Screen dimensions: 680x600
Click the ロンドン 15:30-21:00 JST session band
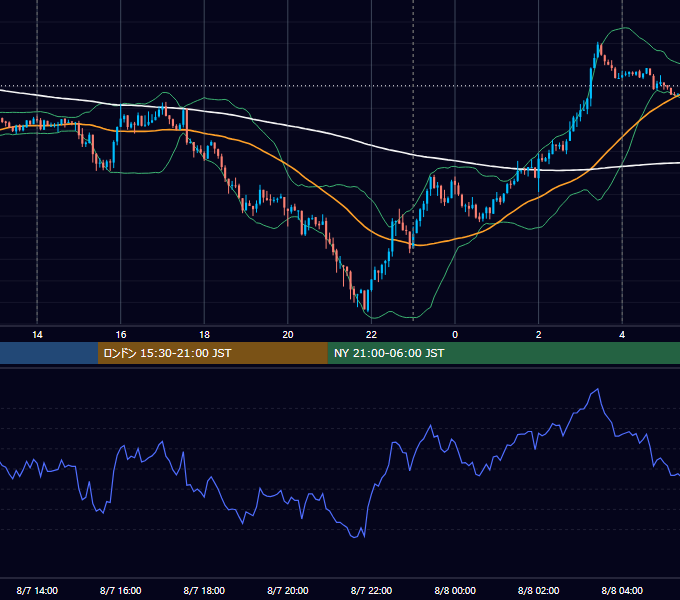pyautogui.click(x=212, y=353)
